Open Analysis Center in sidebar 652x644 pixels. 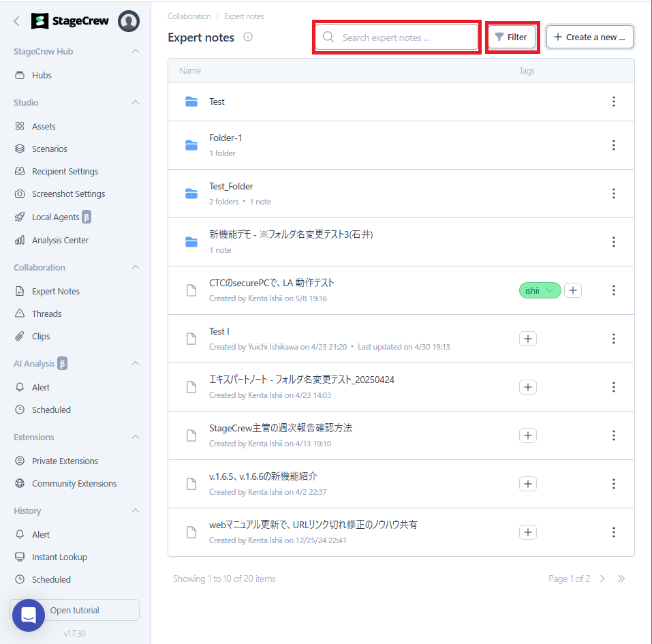point(60,240)
